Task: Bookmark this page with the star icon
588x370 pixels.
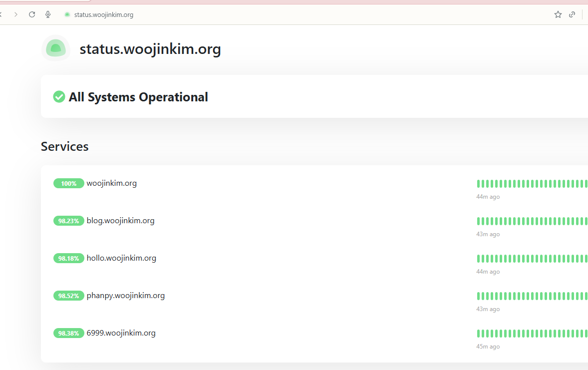Action: coord(558,14)
